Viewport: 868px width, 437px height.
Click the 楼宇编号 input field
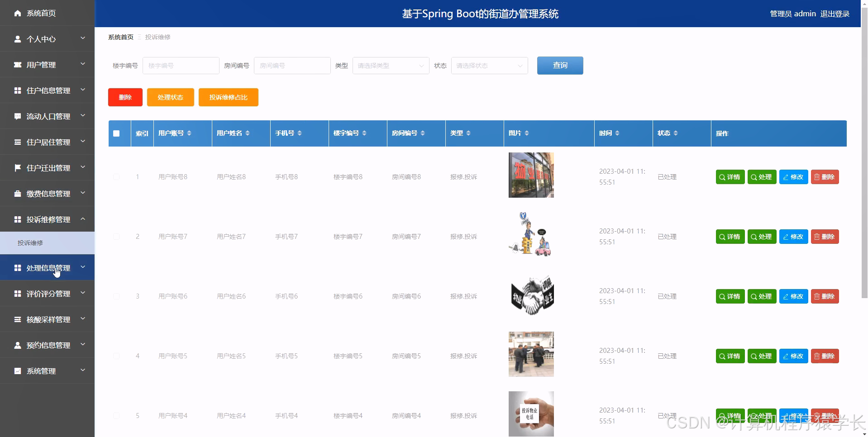point(181,66)
